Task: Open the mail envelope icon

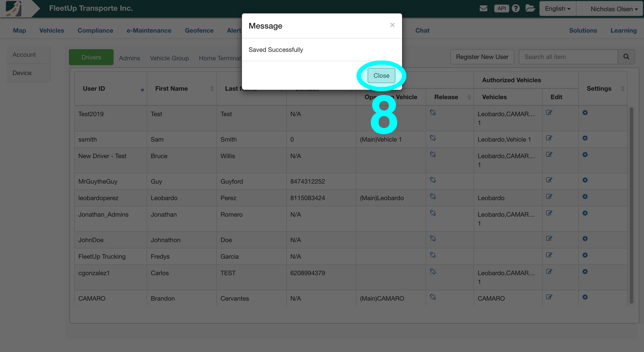Action: point(483,8)
